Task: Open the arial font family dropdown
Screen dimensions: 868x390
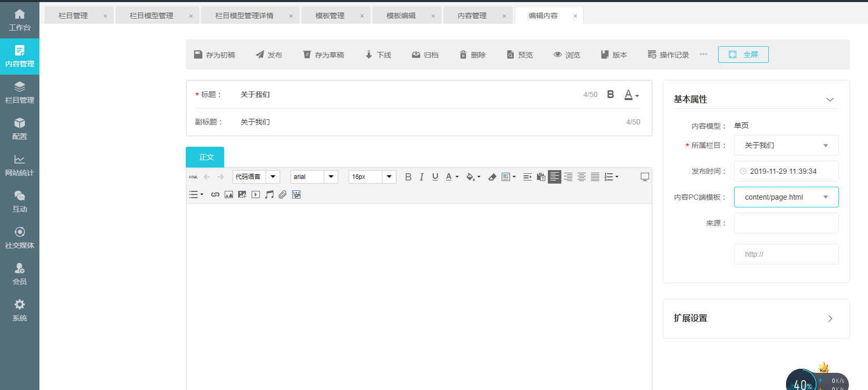Action: click(x=314, y=177)
